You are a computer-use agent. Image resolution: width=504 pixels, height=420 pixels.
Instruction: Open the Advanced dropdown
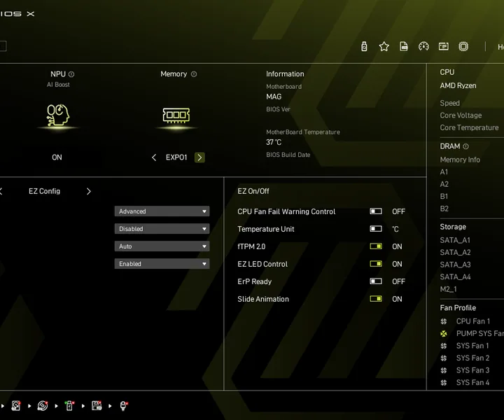(x=162, y=211)
